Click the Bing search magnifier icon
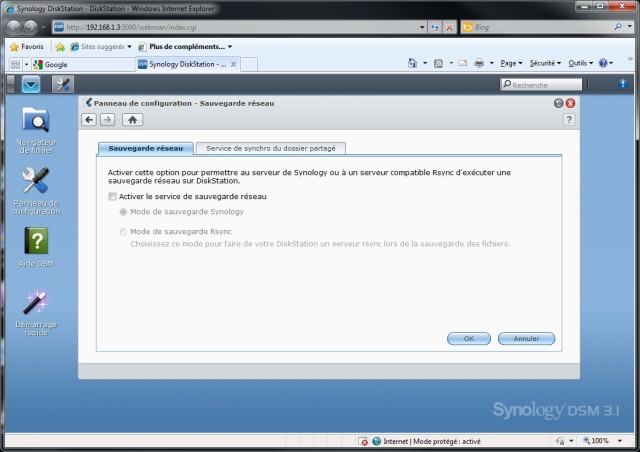This screenshot has height=452, width=640. (618, 27)
